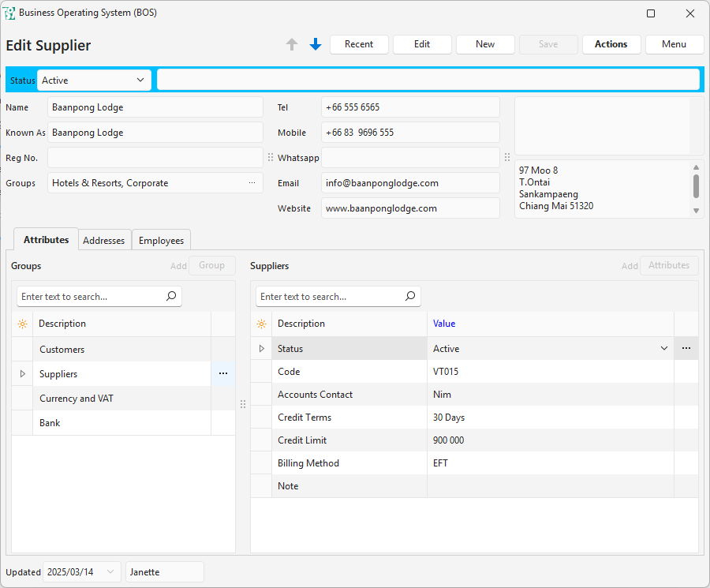Click the sun icon in Suppliers grid header
The height and width of the screenshot is (588, 710).
point(261,324)
